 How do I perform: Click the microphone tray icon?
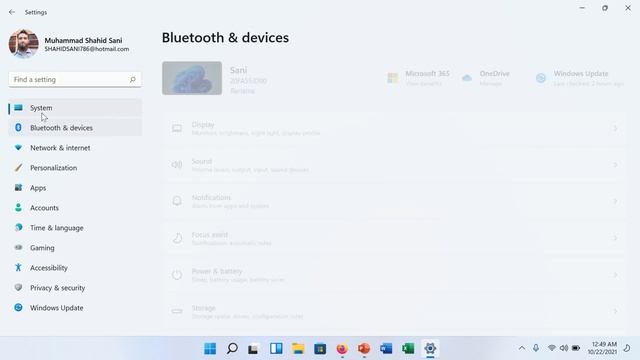pos(536,348)
